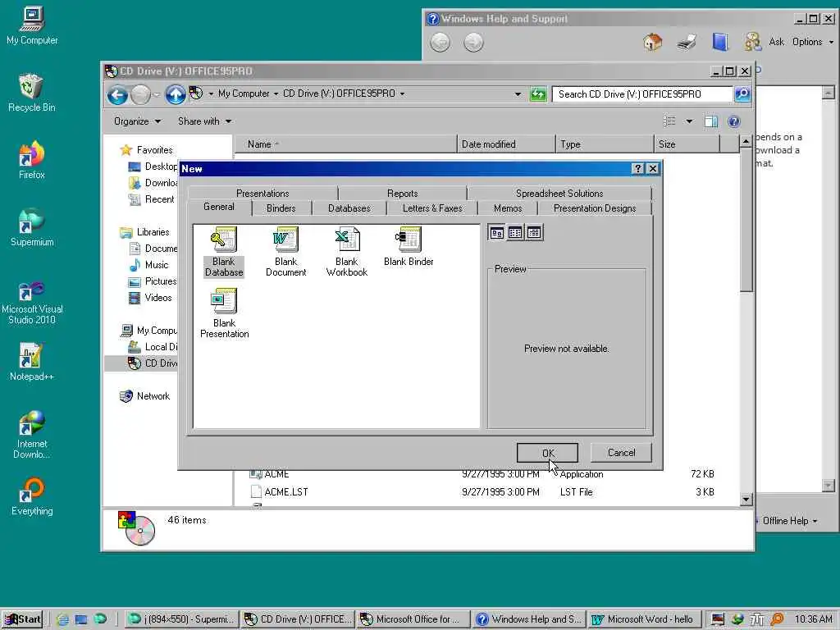Launch Notepad++ from the desktop
Screen dimensions: 840x630
[32, 362]
